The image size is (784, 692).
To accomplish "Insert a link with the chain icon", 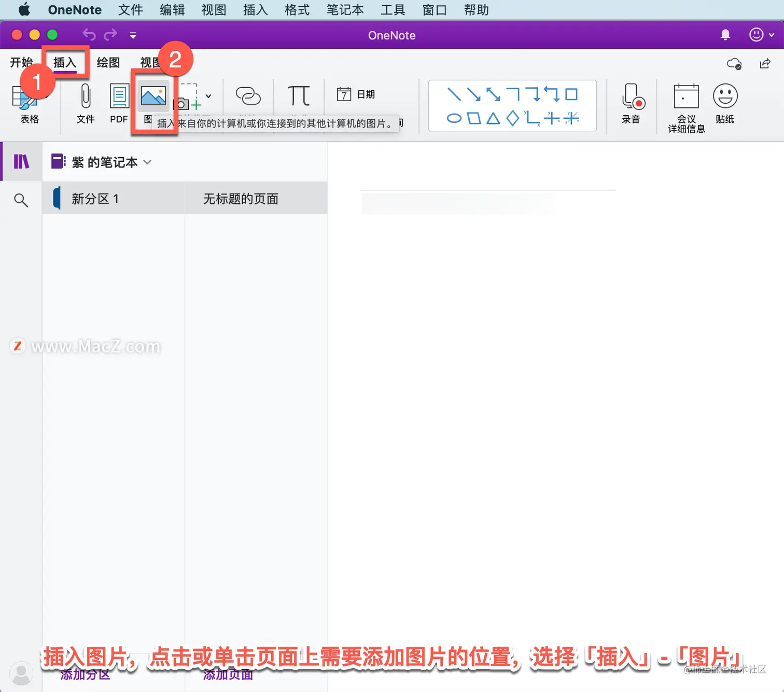I will 248,95.
